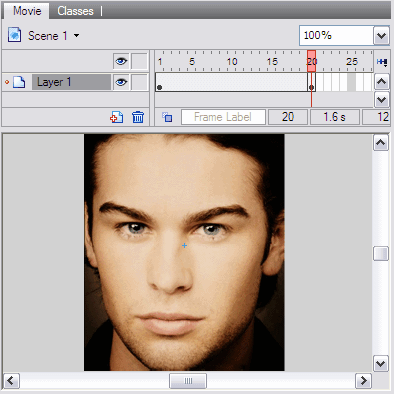Click frame 25 on the timeline ruler
The height and width of the screenshot is (394, 394).
click(x=352, y=62)
